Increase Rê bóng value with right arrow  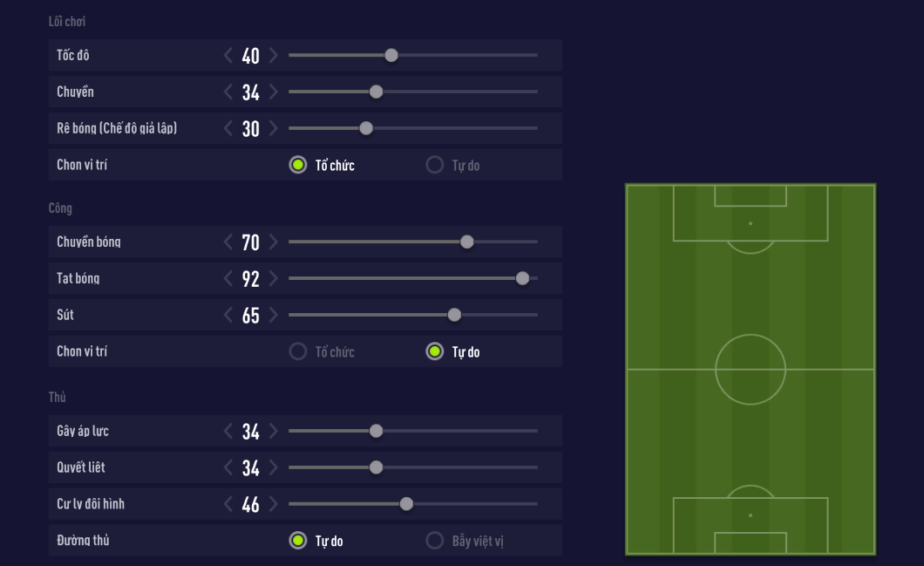coord(274,128)
